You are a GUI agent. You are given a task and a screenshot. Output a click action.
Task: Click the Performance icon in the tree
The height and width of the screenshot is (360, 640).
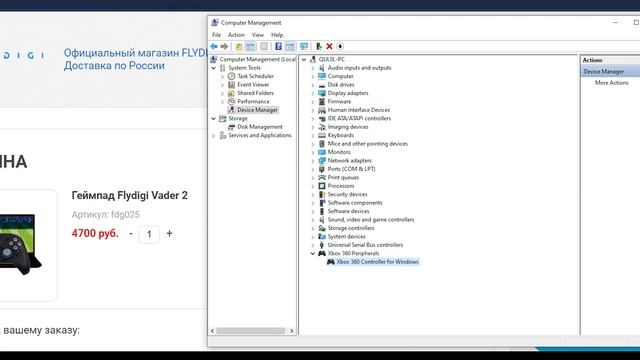point(231,102)
